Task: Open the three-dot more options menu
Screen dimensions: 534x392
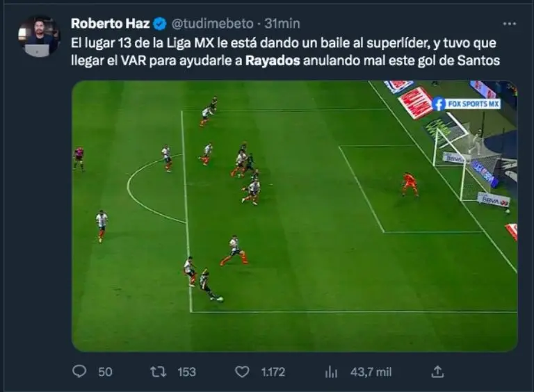Action: coord(510,24)
